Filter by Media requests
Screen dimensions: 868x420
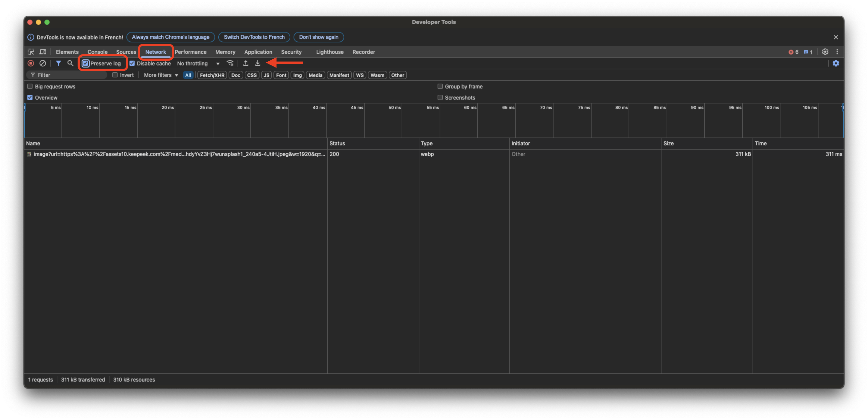(x=315, y=75)
